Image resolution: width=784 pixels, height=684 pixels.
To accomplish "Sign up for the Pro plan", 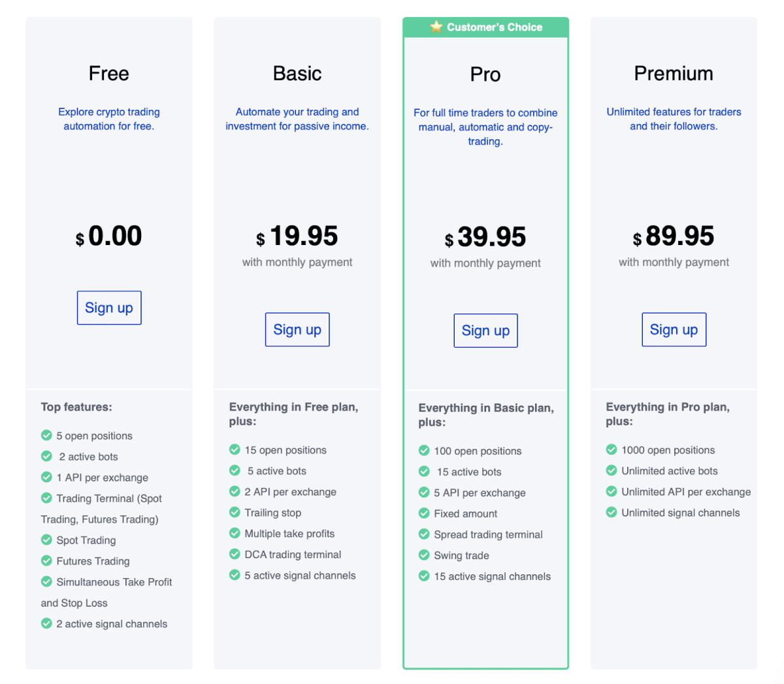I will pos(485,331).
